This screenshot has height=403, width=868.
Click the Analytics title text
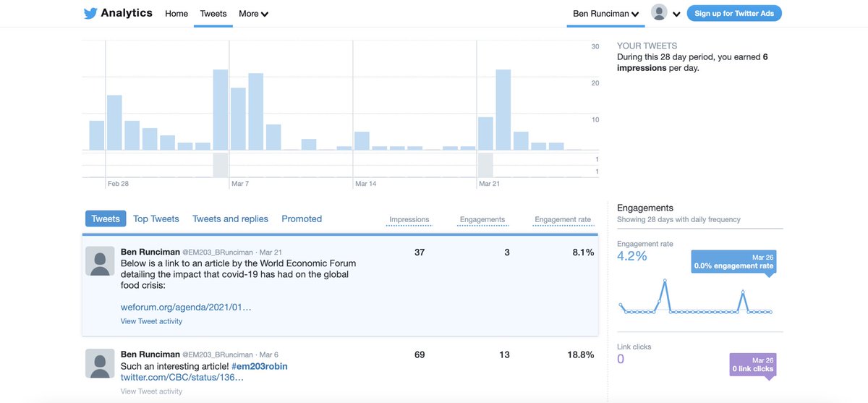click(x=127, y=13)
